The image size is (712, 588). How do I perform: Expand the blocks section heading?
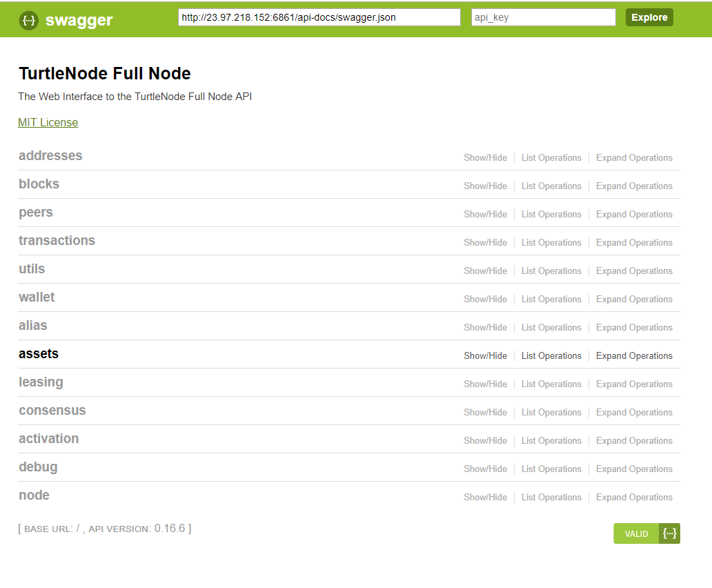click(39, 184)
